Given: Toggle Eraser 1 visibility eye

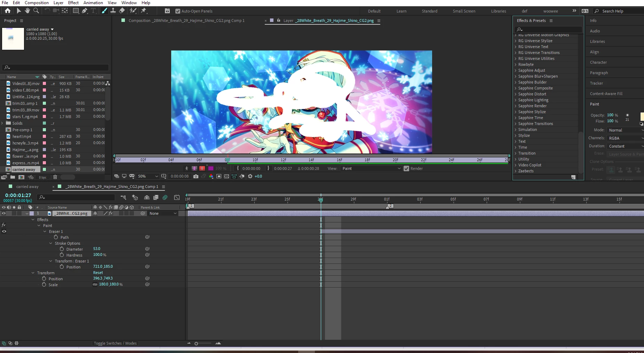Looking at the screenshot, I should click(x=4, y=232).
